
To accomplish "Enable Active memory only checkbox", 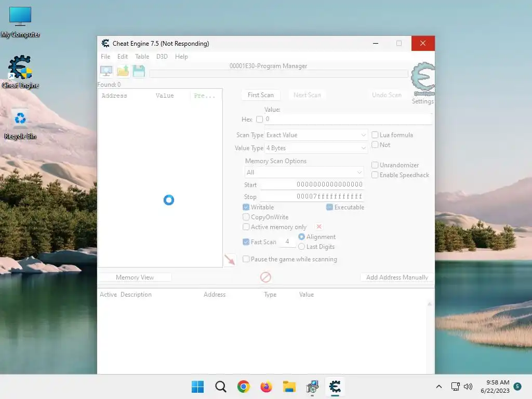I will [x=246, y=227].
